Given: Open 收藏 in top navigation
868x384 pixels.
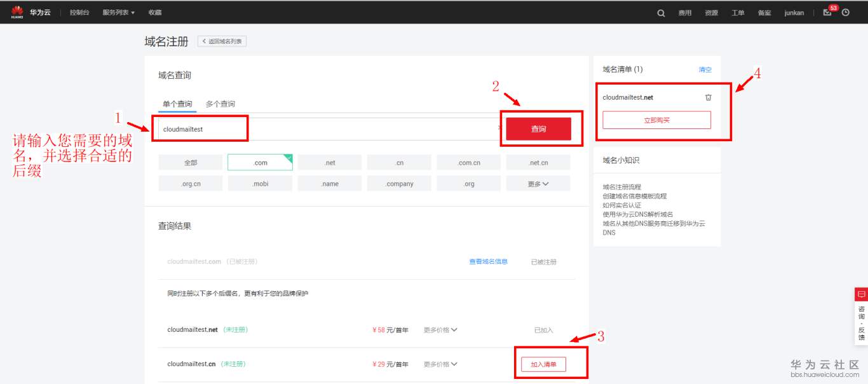Looking at the screenshot, I should pos(155,13).
